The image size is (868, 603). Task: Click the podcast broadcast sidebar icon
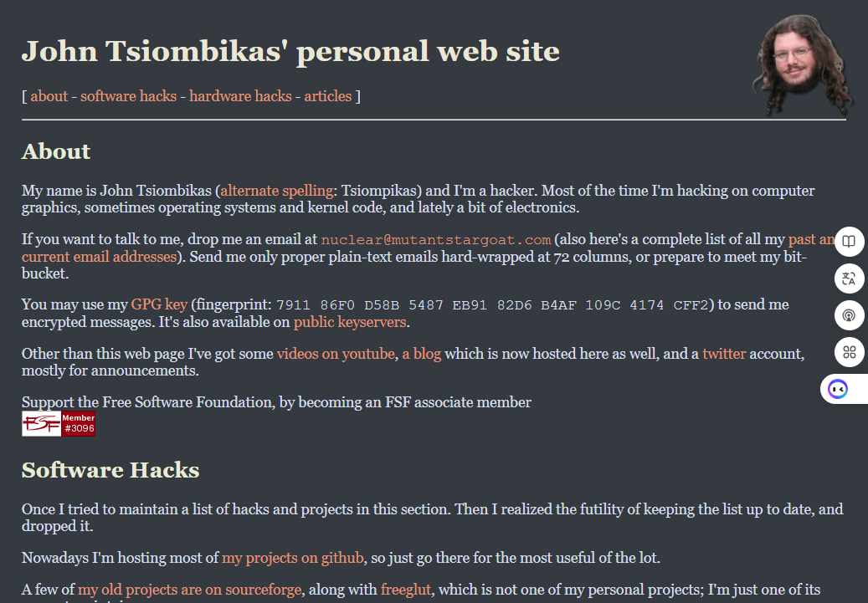[x=850, y=315]
